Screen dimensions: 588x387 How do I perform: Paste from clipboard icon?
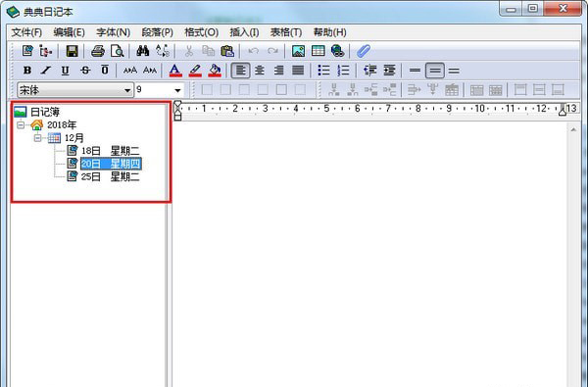[x=227, y=51]
